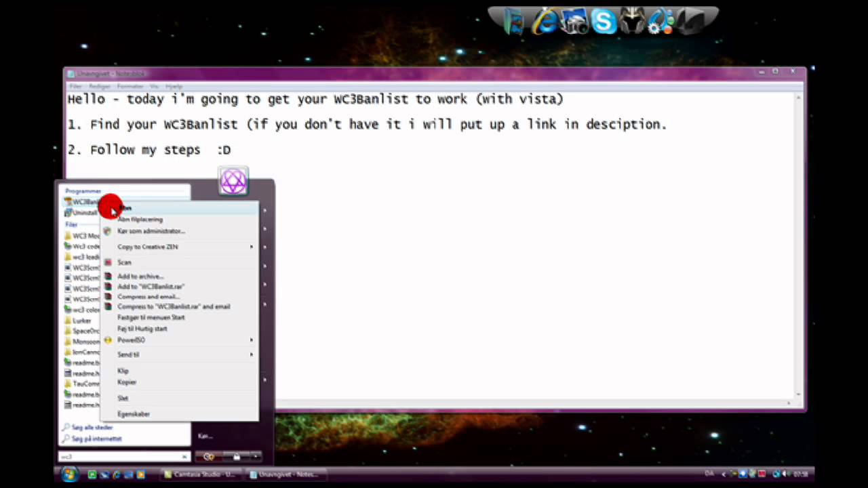The image size is (868, 488).
Task: Select the Uninstall search result
Action: coord(81,213)
